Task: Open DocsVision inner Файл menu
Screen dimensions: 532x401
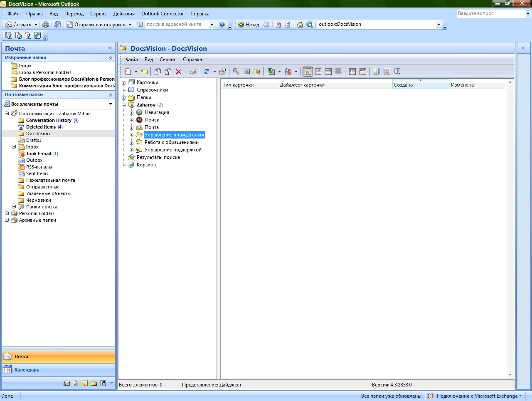Action: click(132, 59)
